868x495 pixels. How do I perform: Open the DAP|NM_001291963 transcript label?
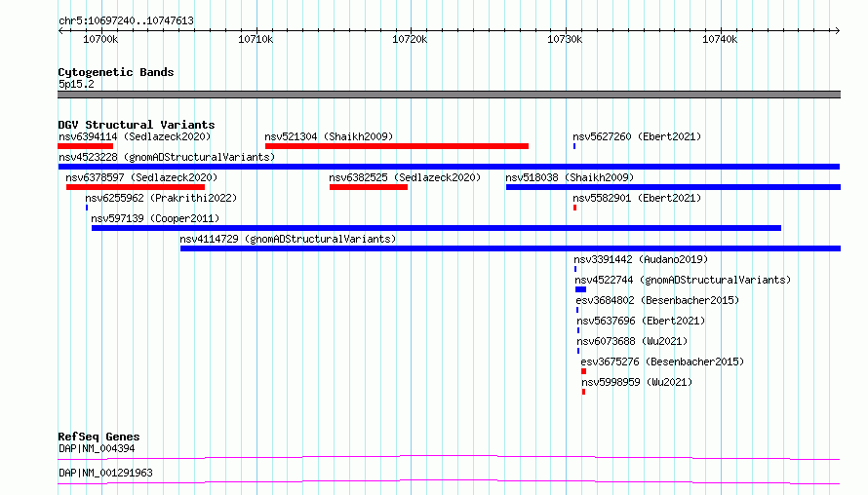click(105, 473)
